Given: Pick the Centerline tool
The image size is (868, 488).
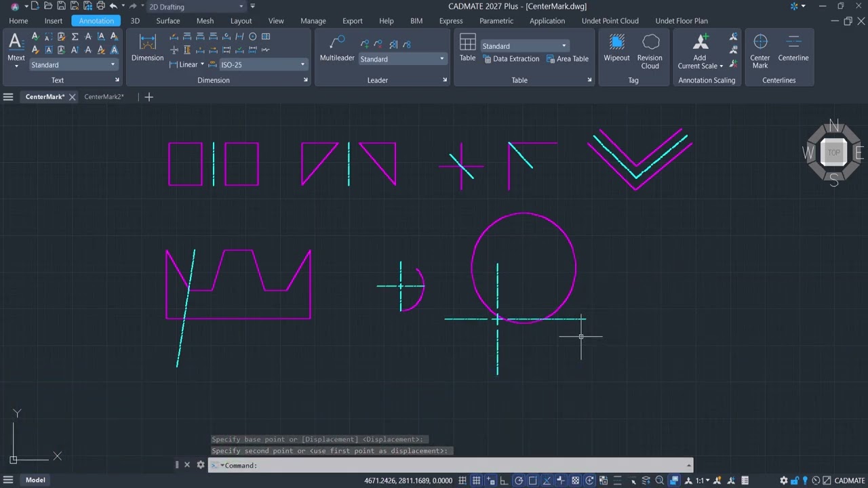Looking at the screenshot, I should (793, 47).
